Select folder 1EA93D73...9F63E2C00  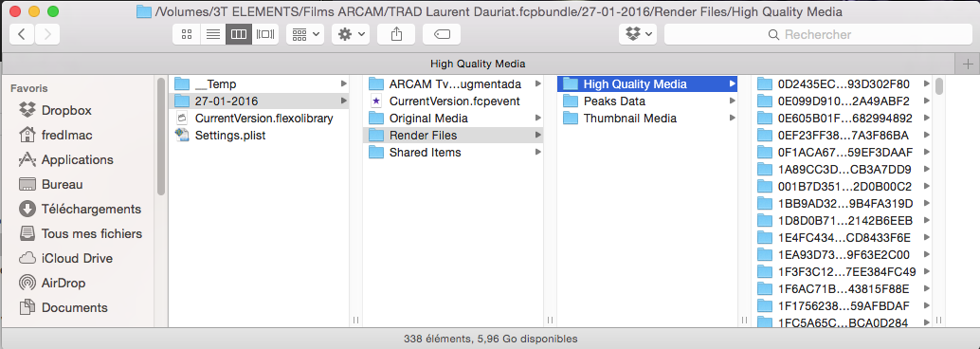(842, 254)
